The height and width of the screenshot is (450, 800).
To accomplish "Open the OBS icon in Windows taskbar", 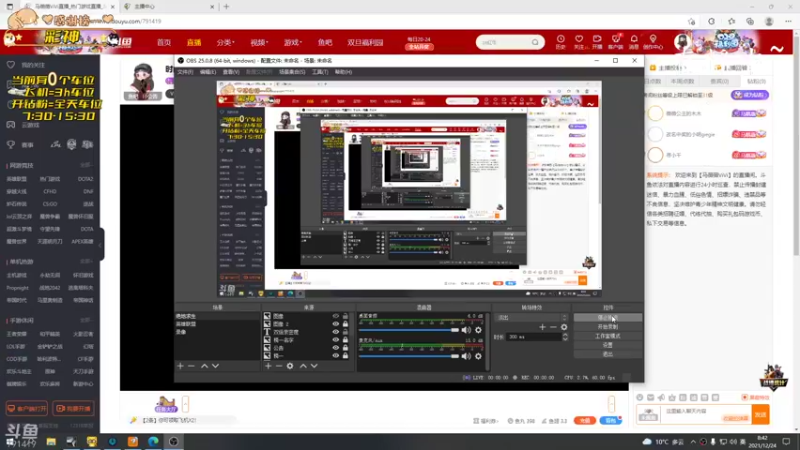I will coord(173,441).
